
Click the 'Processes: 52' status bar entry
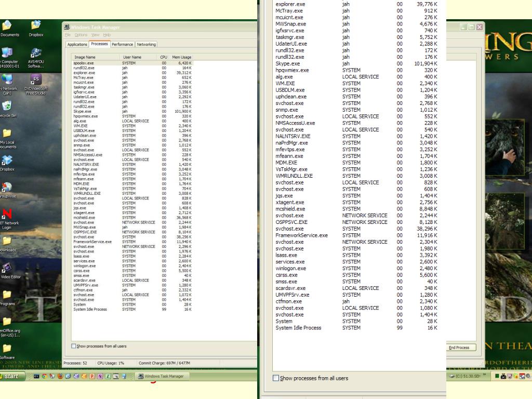(x=75, y=363)
